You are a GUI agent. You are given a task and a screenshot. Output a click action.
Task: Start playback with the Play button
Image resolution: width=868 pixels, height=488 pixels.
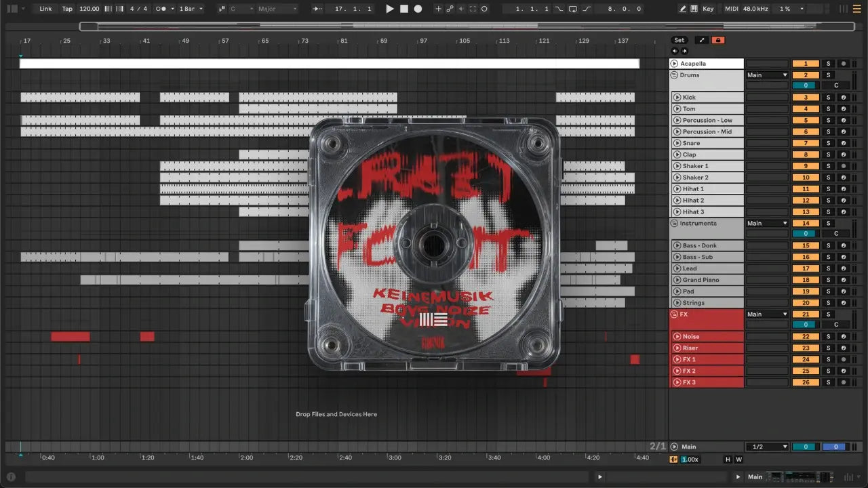coord(389,9)
